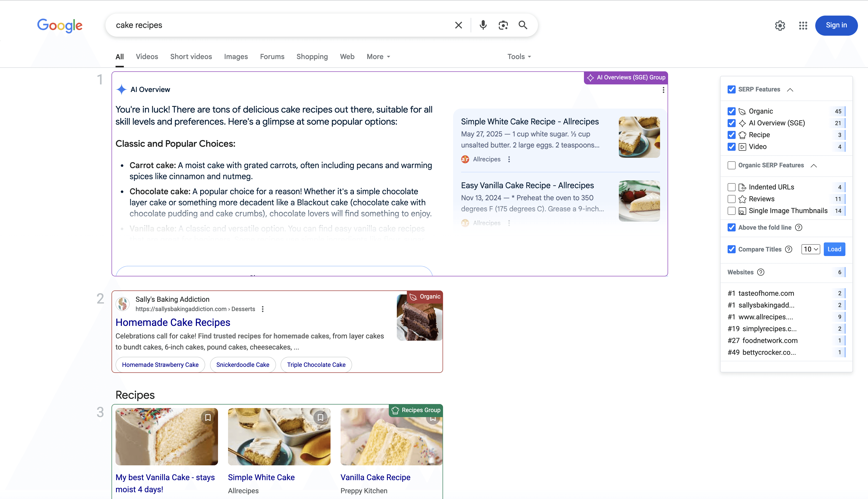Screen dimensions: 868x499
Task: Save My best Vanilla Cake recipe bookmark icon
Action: point(207,417)
